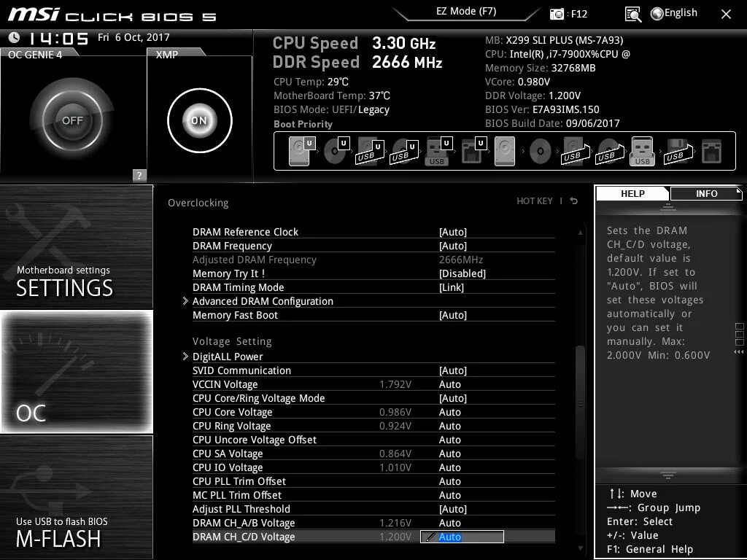Click the CPU Ring Voltage Auto value field
This screenshot has height=560, width=747.
(449, 426)
